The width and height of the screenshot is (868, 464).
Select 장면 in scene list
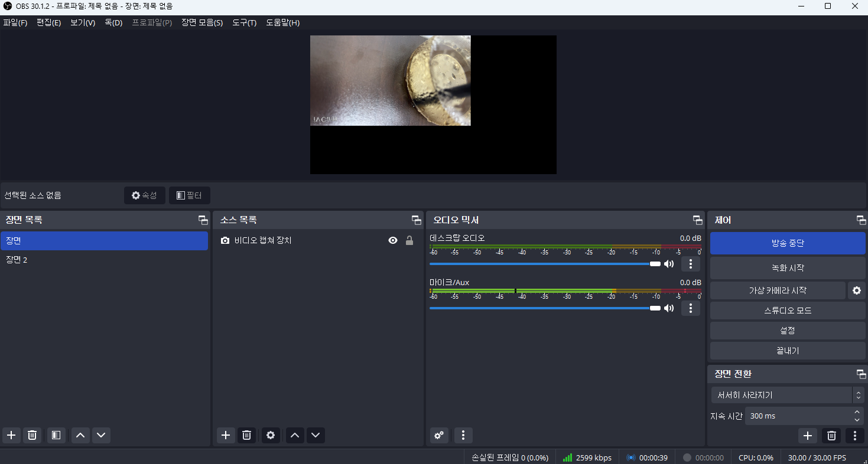point(104,241)
